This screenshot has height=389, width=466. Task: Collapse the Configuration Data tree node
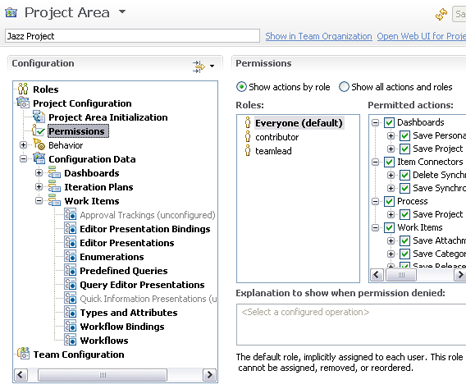[x=23, y=159]
